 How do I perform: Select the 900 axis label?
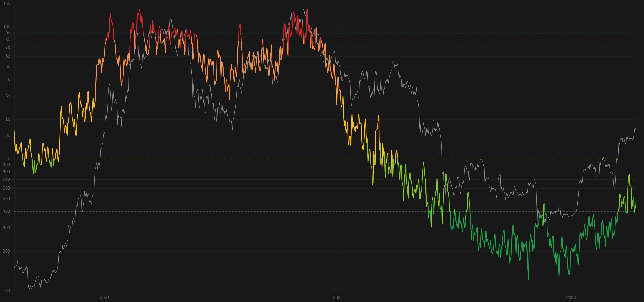pyautogui.click(x=6, y=165)
